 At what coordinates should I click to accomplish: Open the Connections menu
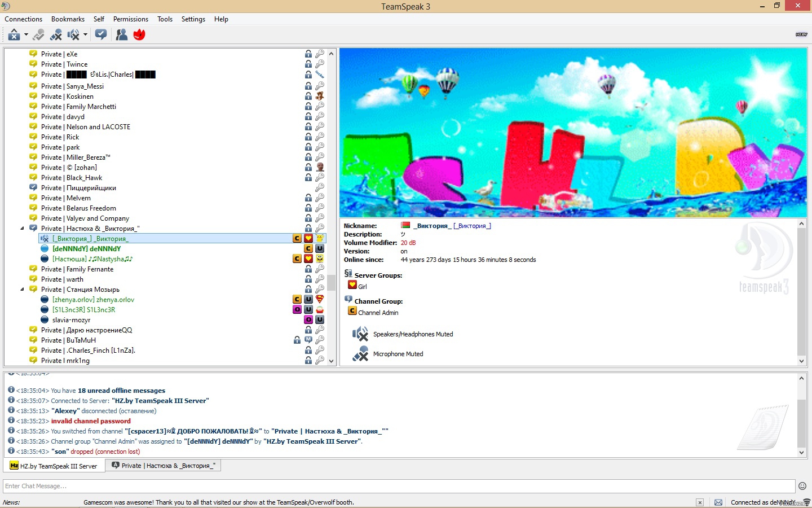pyautogui.click(x=24, y=19)
